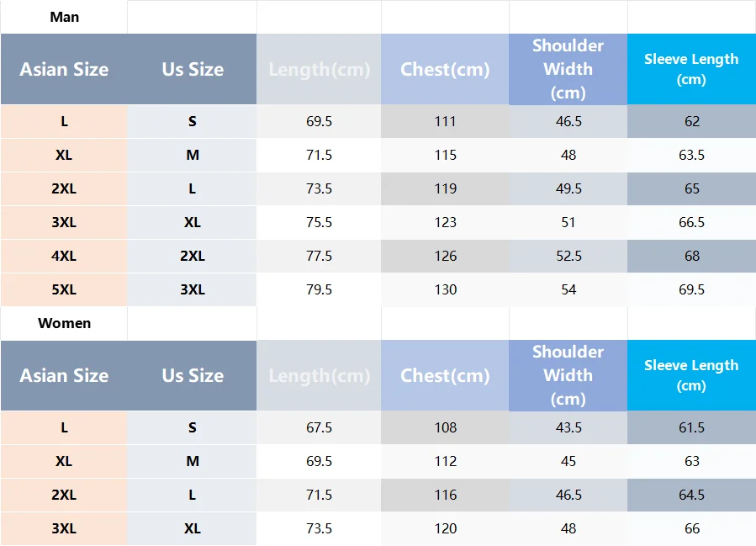Click sleeve length value 61.5
The width and height of the screenshot is (756, 546).
coord(691,427)
